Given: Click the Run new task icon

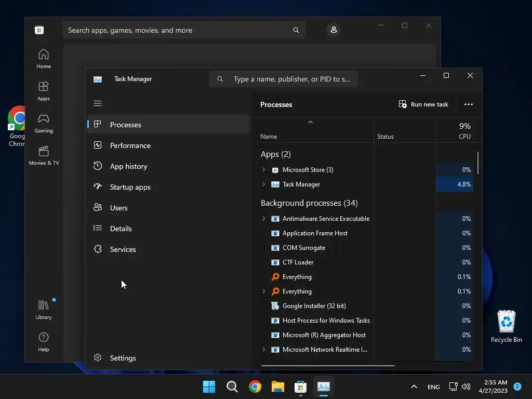Looking at the screenshot, I should pyautogui.click(x=403, y=104).
